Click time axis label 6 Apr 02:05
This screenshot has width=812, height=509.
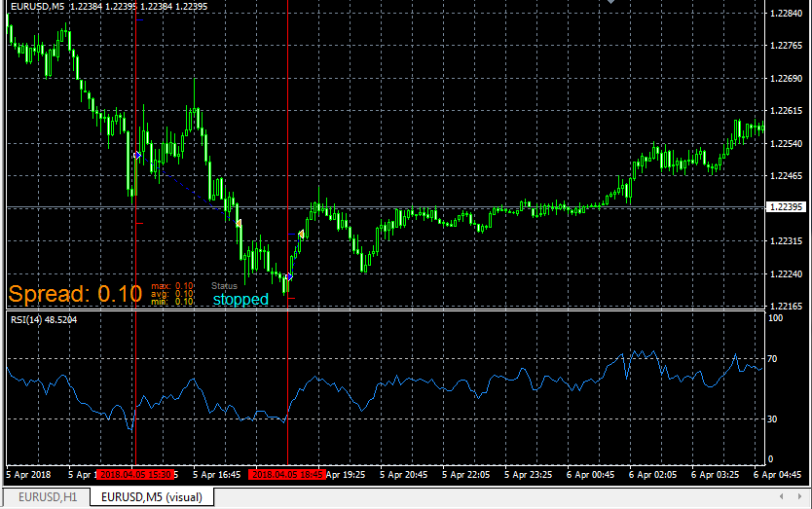pyautogui.click(x=652, y=474)
